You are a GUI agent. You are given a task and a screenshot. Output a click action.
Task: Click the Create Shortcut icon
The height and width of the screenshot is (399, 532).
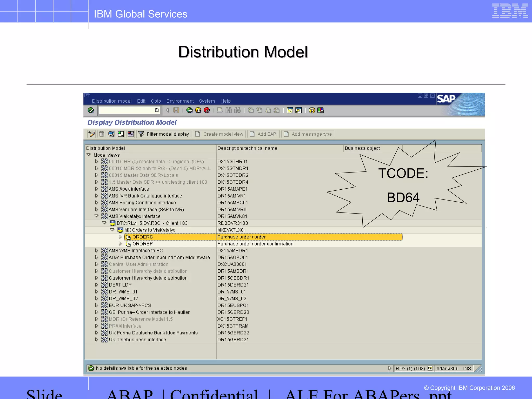(x=299, y=110)
